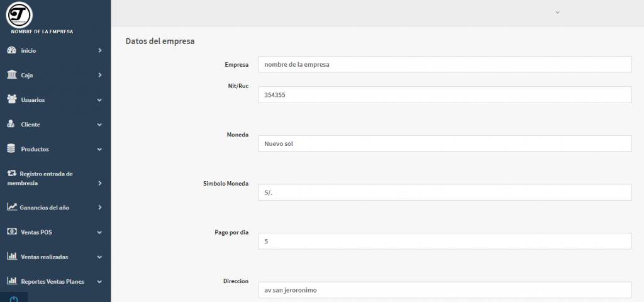Open the top bar dropdown chevron
Image resolution: width=644 pixels, height=302 pixels.
pyautogui.click(x=557, y=13)
